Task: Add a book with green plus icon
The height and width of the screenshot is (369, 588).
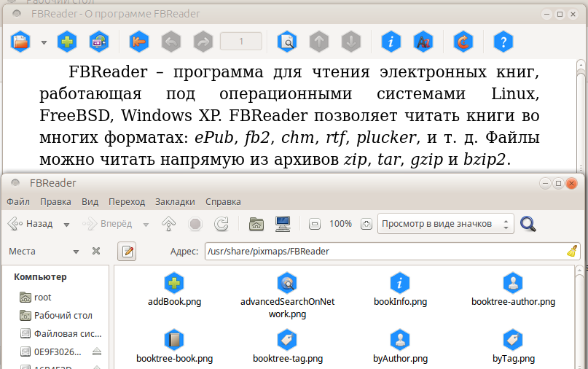Action: pos(67,42)
